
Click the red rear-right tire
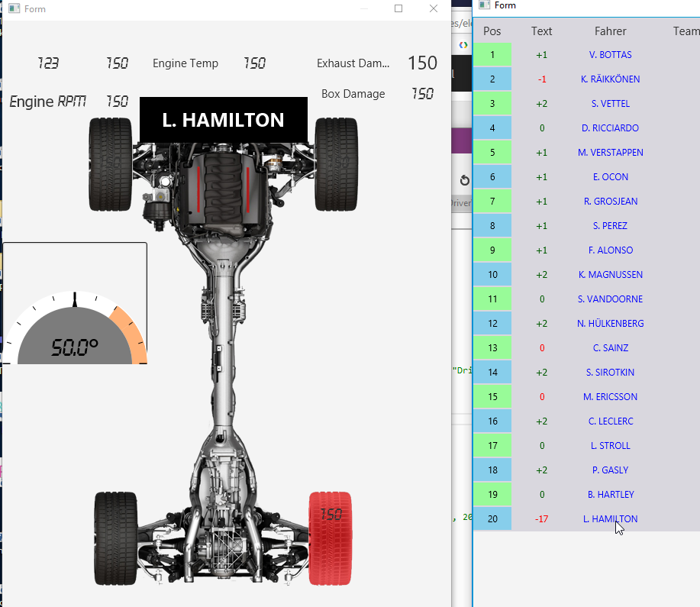(x=330, y=538)
